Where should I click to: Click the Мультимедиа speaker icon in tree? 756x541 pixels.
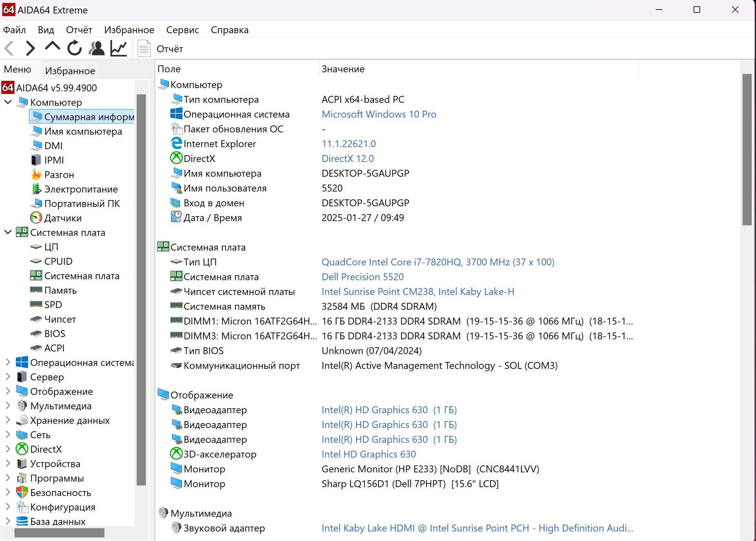(22, 405)
